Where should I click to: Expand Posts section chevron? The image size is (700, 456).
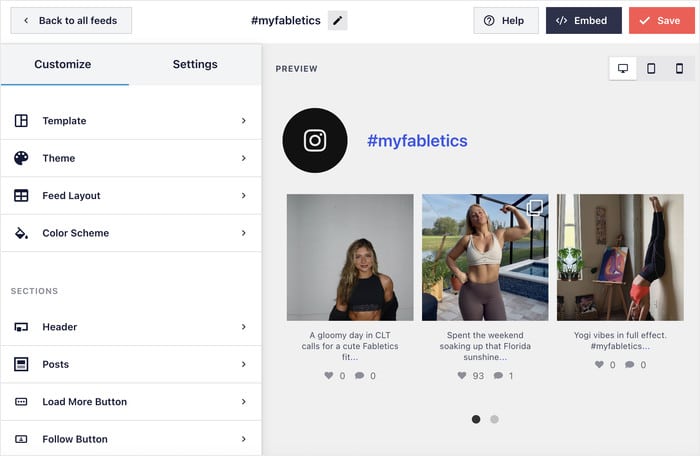tap(244, 364)
